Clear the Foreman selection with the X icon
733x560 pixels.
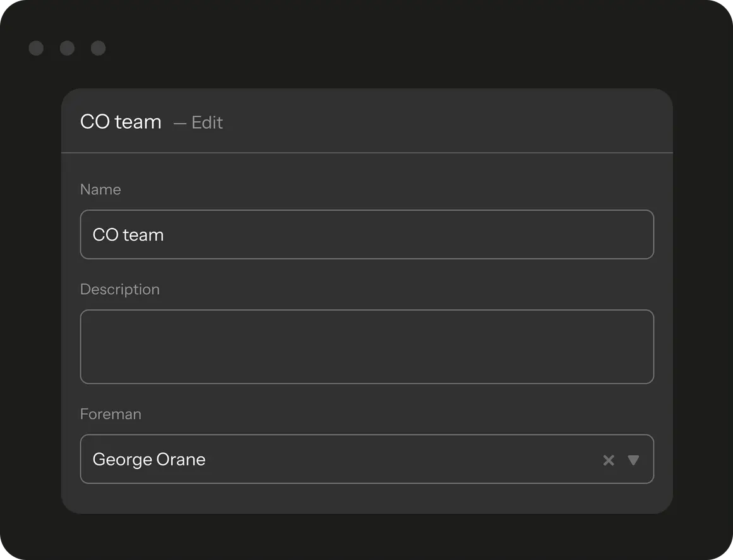coord(609,460)
